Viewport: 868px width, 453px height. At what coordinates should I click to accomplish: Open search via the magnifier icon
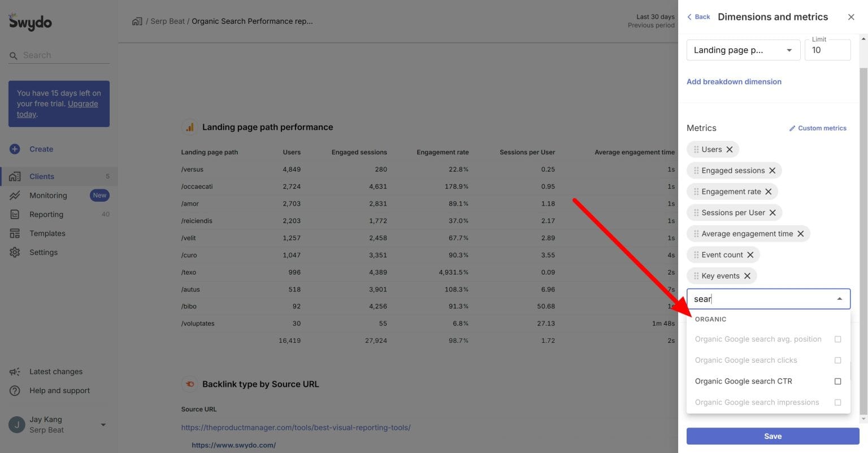click(14, 55)
